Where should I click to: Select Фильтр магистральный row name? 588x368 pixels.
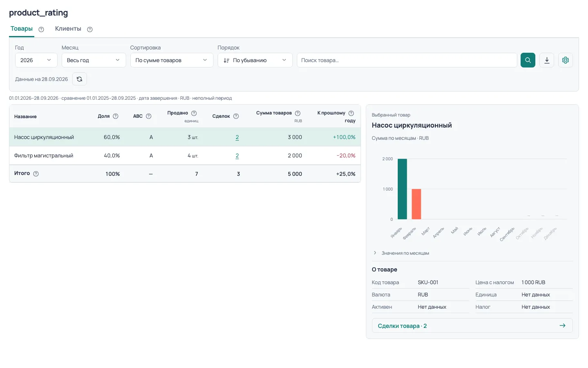click(x=44, y=156)
